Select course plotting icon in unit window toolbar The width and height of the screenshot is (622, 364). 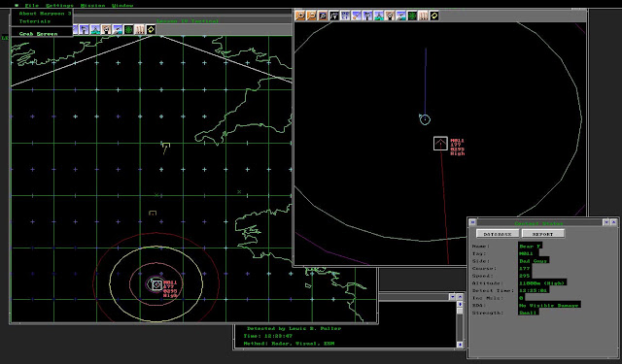pyautogui.click(x=334, y=16)
